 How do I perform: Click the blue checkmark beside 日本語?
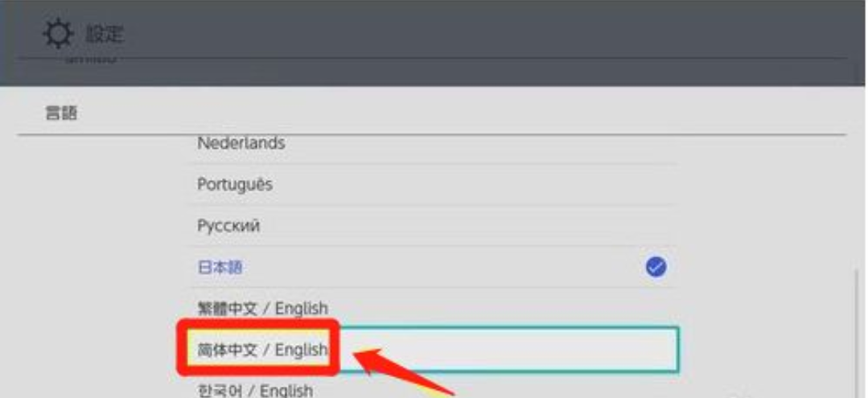(x=656, y=268)
